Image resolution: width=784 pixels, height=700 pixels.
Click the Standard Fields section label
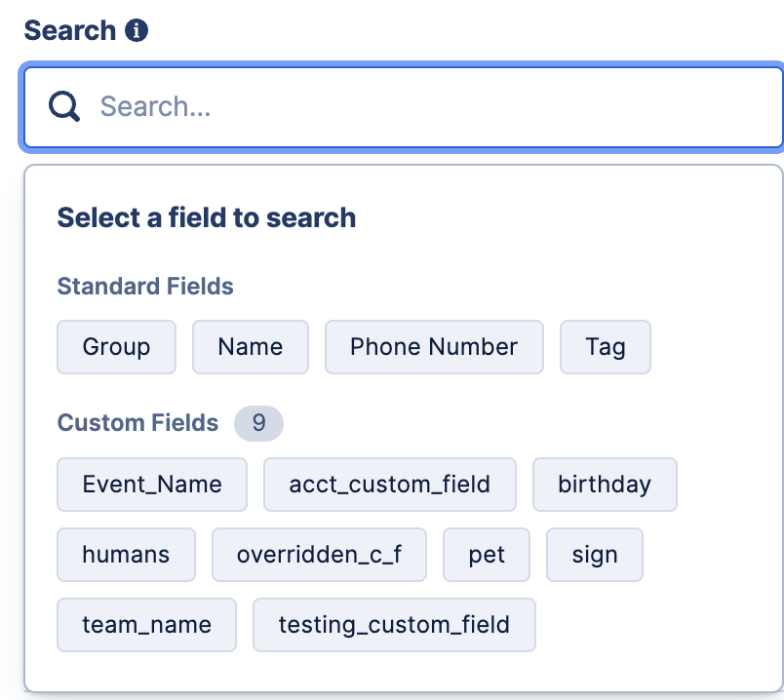[145, 287]
